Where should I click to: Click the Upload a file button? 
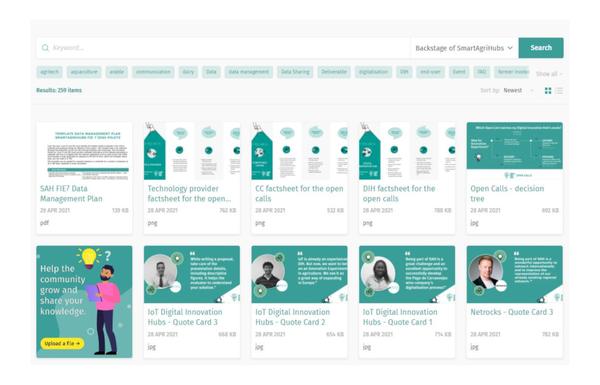(62, 343)
